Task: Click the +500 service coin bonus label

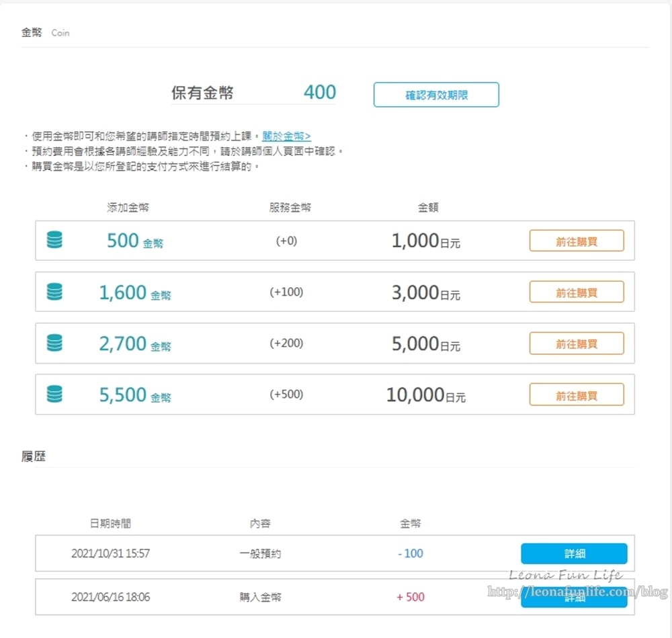Action: pyautogui.click(x=286, y=395)
